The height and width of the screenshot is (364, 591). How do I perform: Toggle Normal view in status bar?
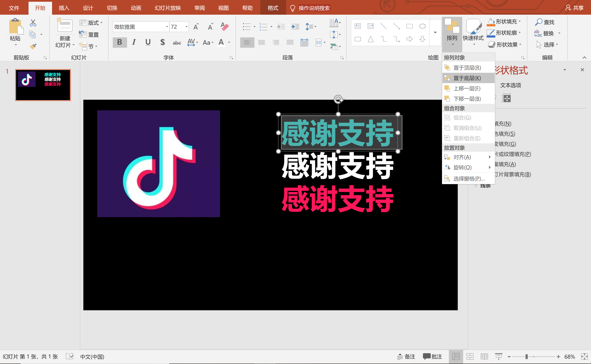coord(456,356)
